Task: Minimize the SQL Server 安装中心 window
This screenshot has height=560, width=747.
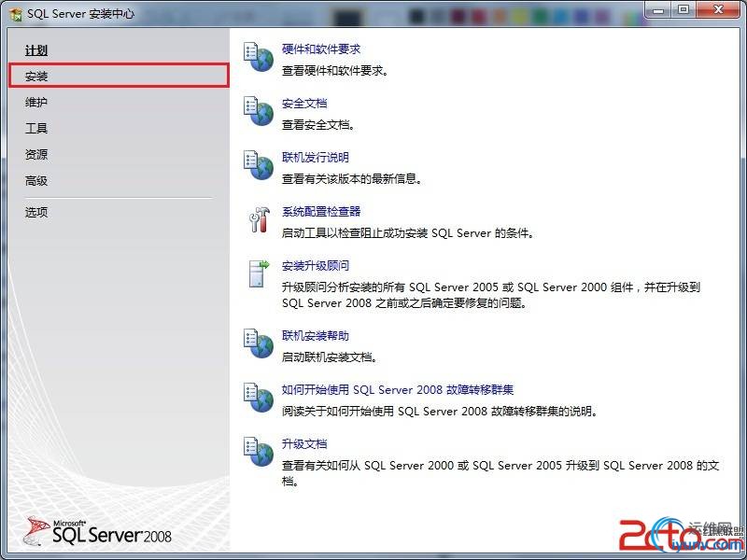Action: tap(658, 9)
